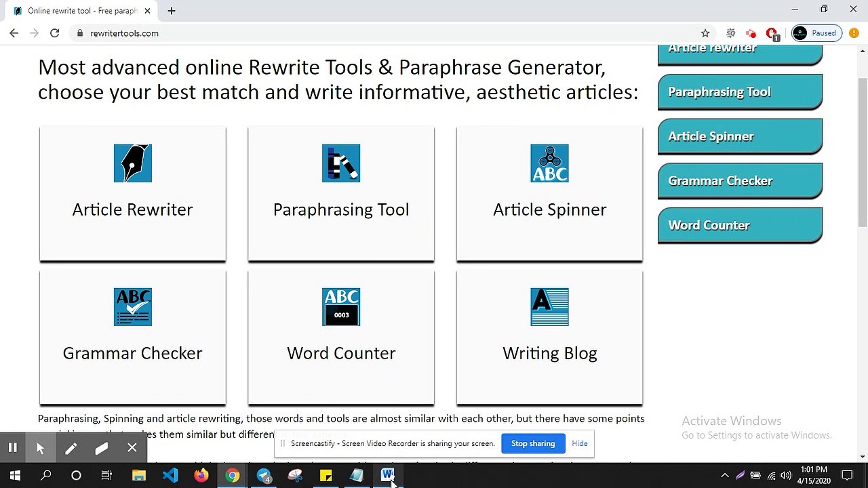Open Notepad from taskbar

point(357,475)
